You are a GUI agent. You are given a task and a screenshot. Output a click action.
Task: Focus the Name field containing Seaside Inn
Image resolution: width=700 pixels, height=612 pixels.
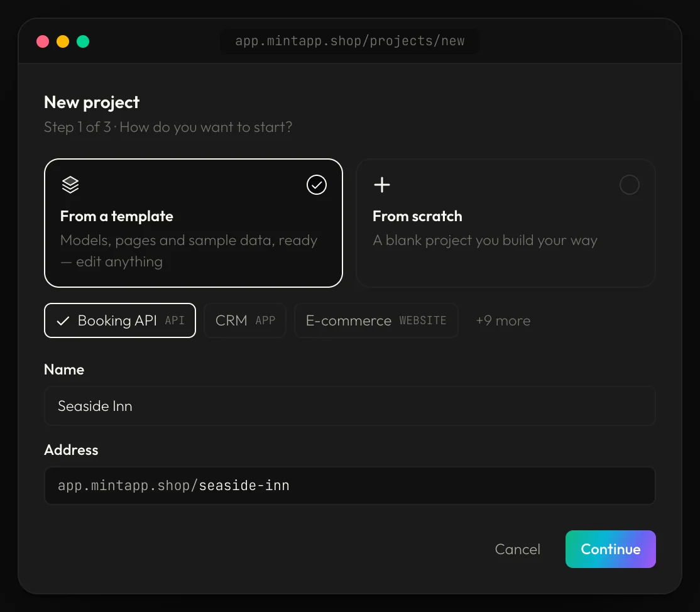click(349, 406)
